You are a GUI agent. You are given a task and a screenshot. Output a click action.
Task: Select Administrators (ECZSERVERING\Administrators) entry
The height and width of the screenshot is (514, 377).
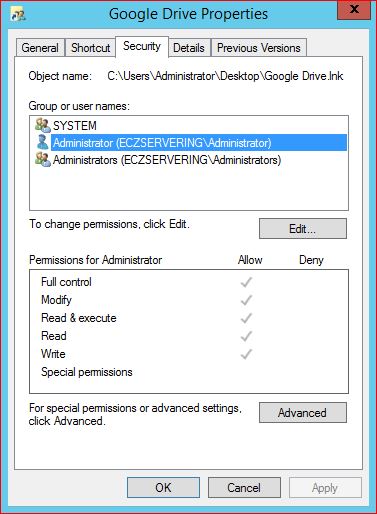click(x=158, y=160)
